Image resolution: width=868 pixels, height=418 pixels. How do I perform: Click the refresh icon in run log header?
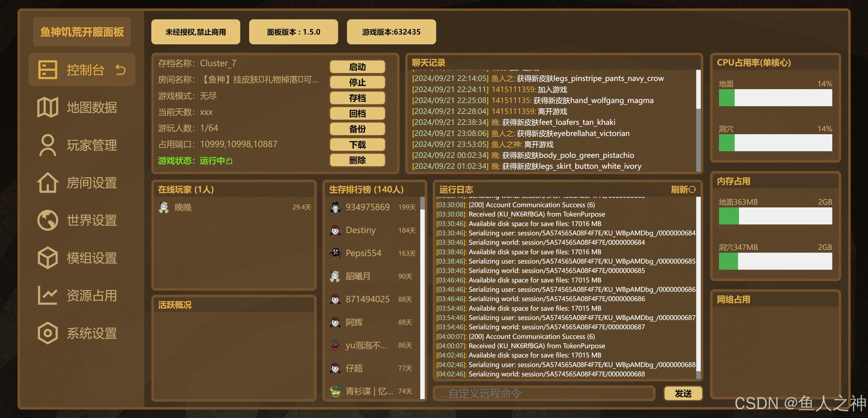692,190
